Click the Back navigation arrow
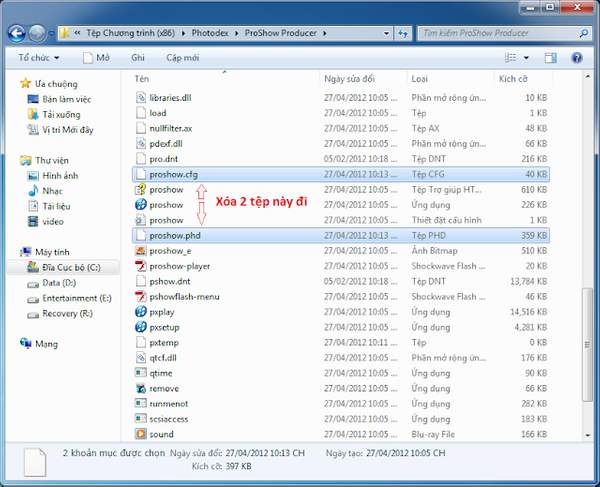Image resolution: width=600 pixels, height=487 pixels. click(x=17, y=34)
